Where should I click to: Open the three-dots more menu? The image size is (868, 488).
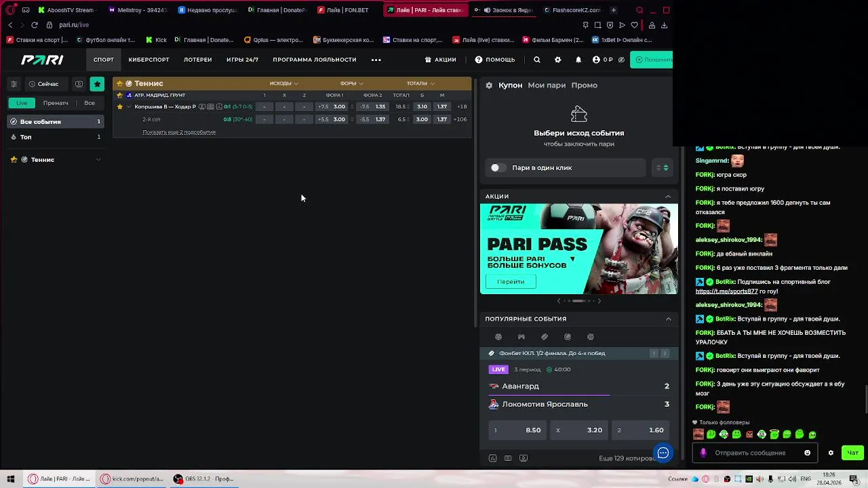pos(376,60)
